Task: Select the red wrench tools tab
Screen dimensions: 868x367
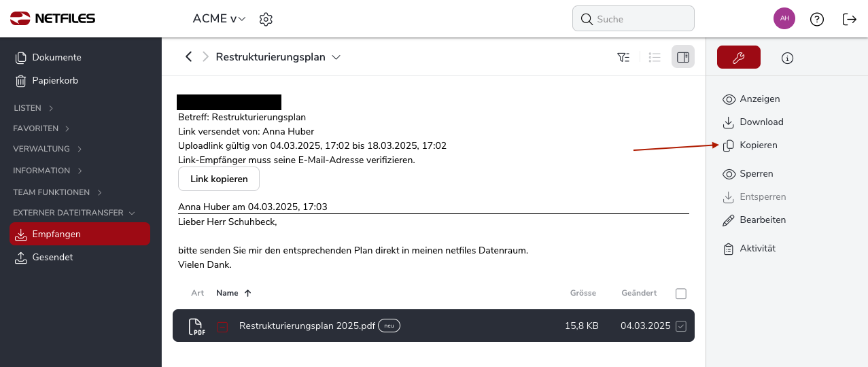Action: click(x=739, y=58)
